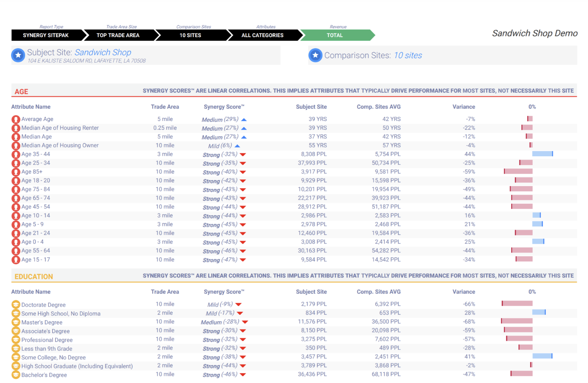Click the red down arrow for Age 55 - 64

point(243,251)
